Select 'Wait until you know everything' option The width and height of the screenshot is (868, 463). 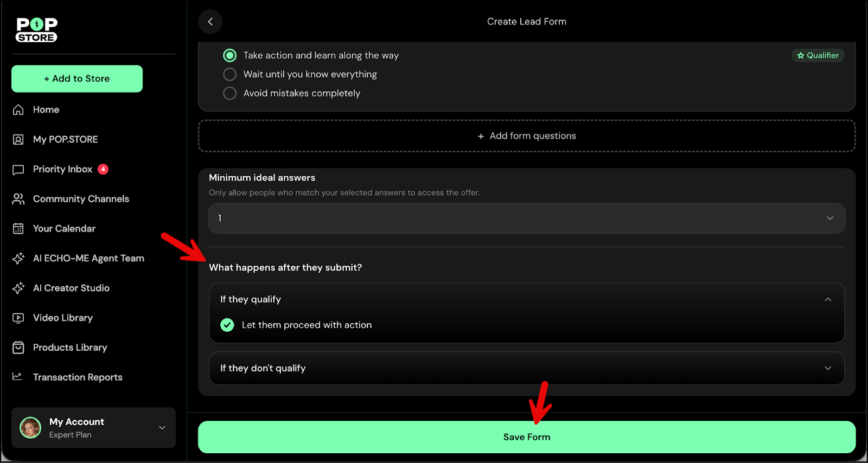(x=230, y=74)
